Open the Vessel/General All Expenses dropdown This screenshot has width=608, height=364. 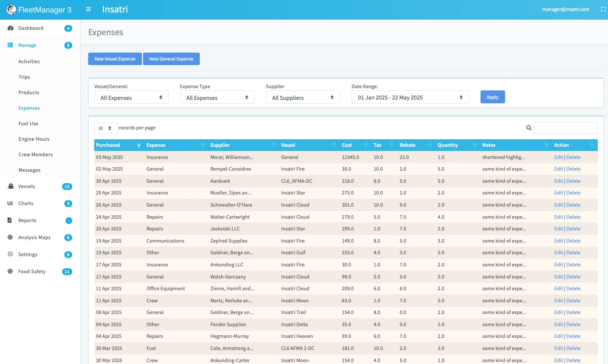click(131, 98)
